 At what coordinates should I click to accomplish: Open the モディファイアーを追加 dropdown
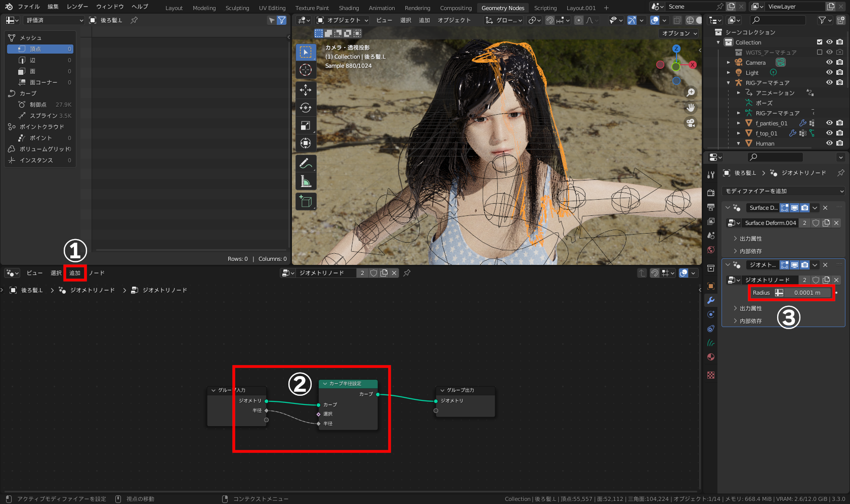(784, 191)
